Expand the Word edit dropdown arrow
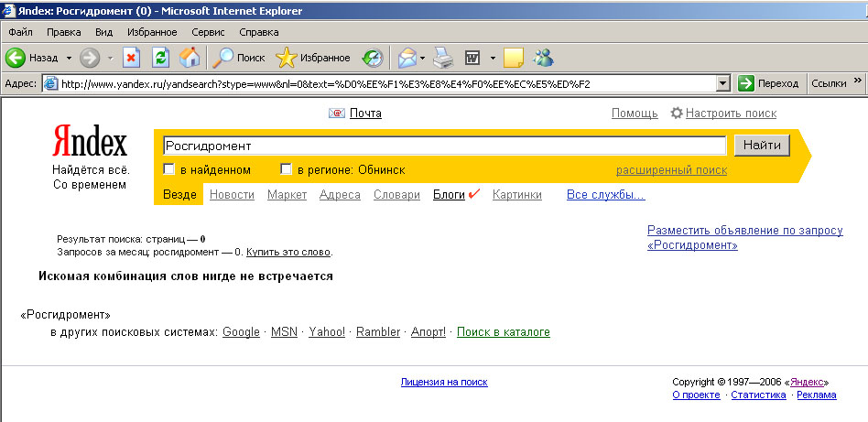The image size is (868, 422). pos(493,58)
